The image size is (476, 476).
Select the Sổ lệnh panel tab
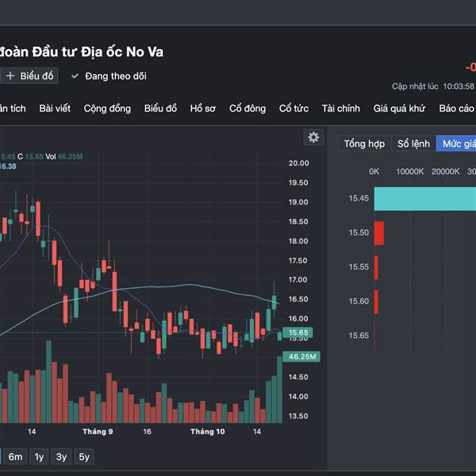pyautogui.click(x=413, y=144)
